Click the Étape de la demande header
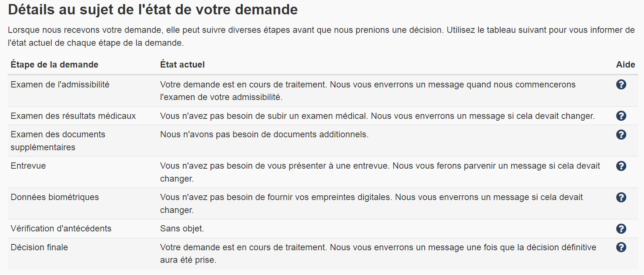The height and width of the screenshot is (275, 644). [x=54, y=65]
